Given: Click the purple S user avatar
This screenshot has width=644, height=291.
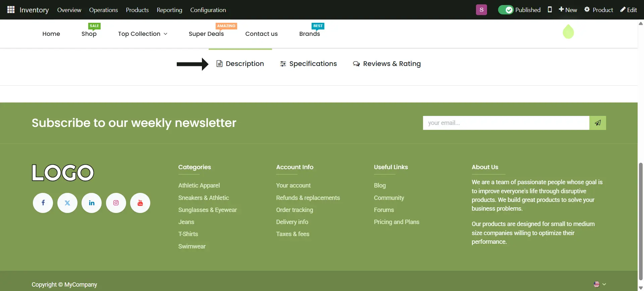Looking at the screenshot, I should tap(481, 10).
